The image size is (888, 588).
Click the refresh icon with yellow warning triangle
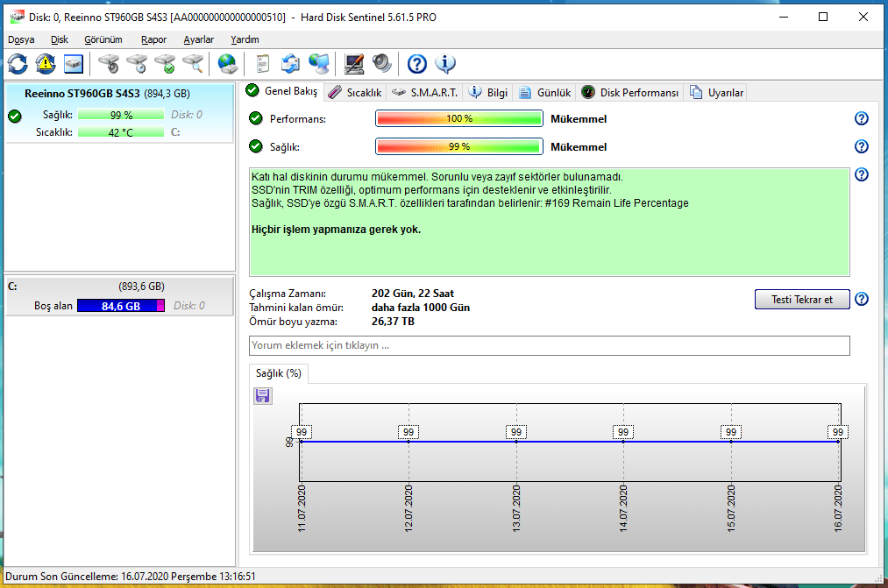[x=46, y=64]
